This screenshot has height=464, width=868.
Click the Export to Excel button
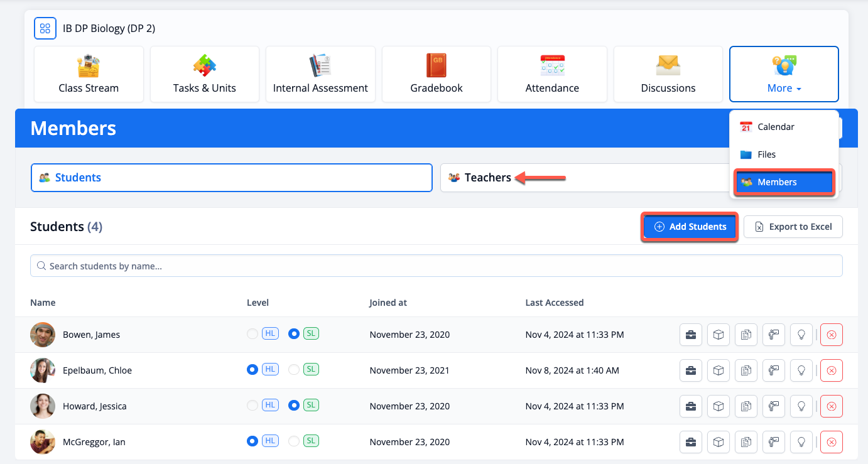coord(793,227)
